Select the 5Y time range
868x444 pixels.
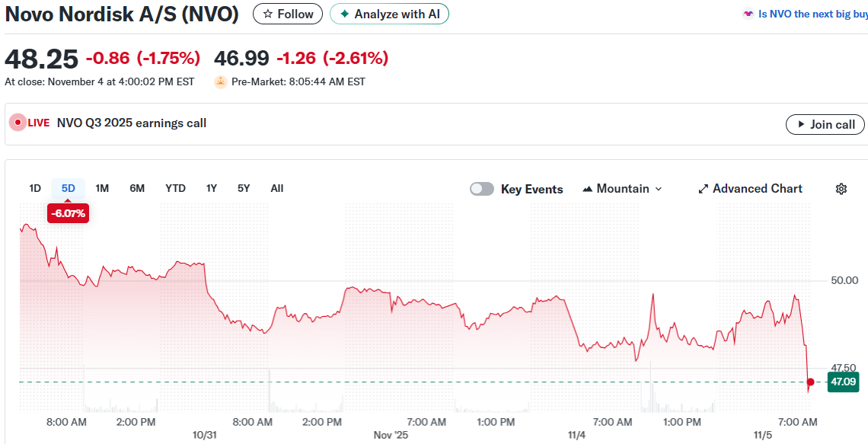pyautogui.click(x=244, y=188)
